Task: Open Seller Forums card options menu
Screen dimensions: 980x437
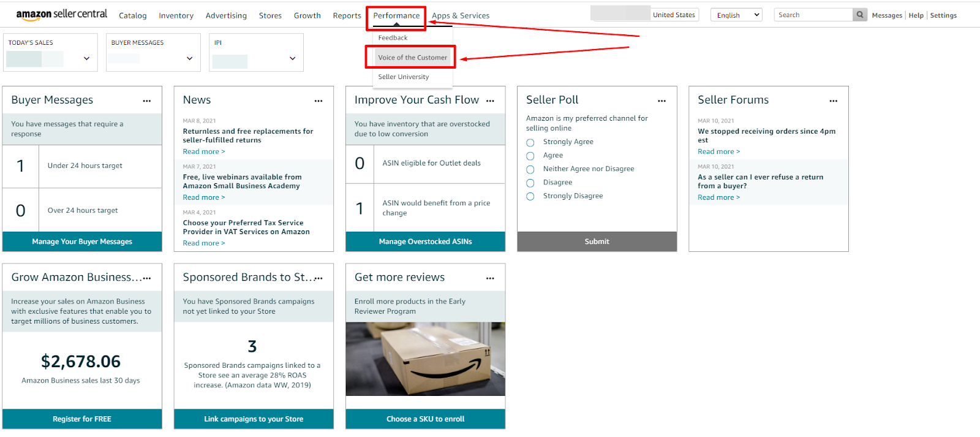Action: click(x=833, y=101)
